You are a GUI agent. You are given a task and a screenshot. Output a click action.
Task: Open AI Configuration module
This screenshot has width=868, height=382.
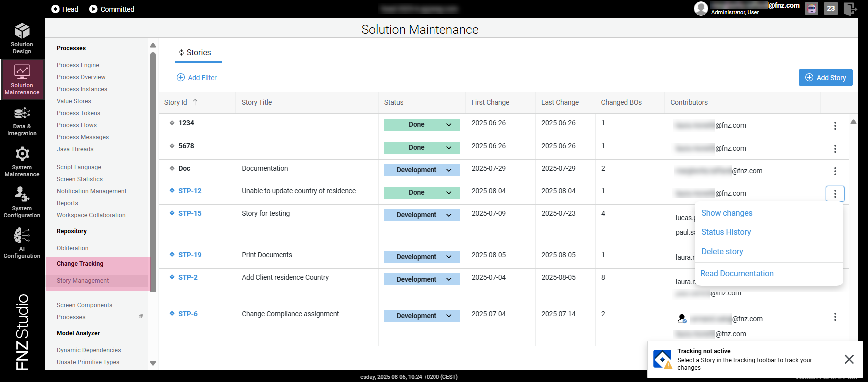click(x=22, y=243)
